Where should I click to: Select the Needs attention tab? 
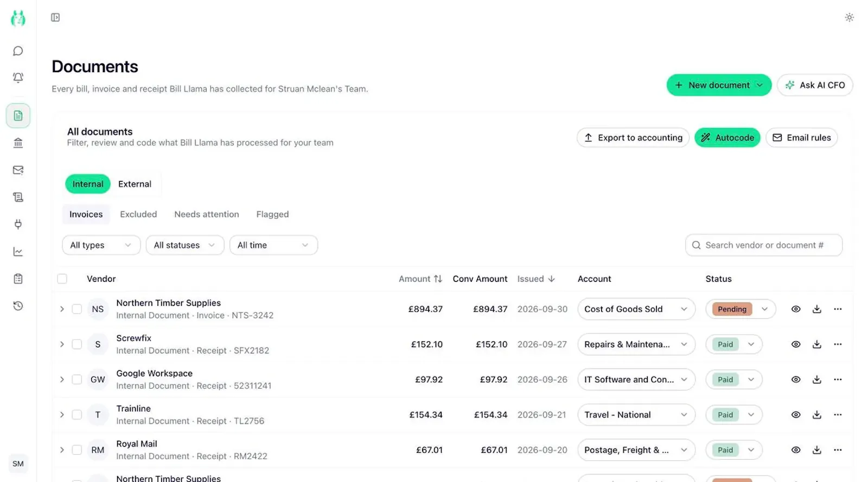click(x=207, y=214)
